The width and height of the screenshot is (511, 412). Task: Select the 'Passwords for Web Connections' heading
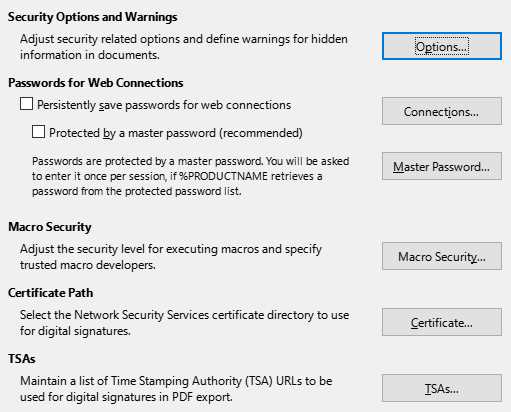coord(96,83)
